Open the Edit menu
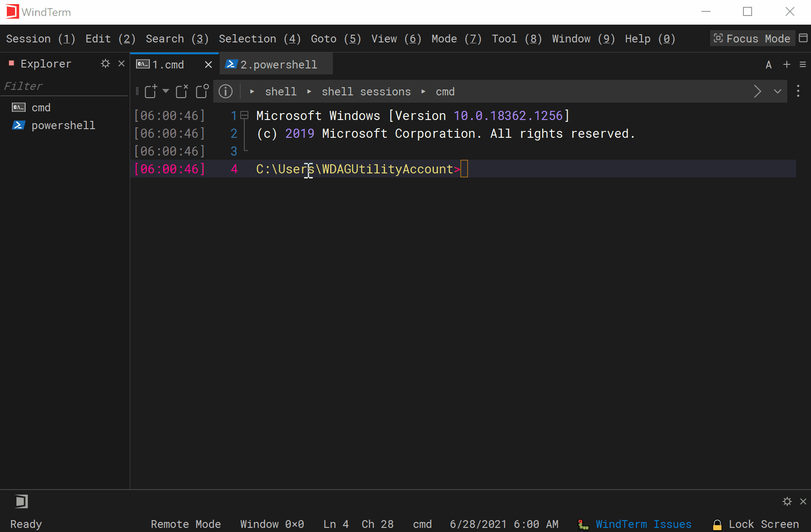Viewport: 811px width, 532px height. [111, 39]
